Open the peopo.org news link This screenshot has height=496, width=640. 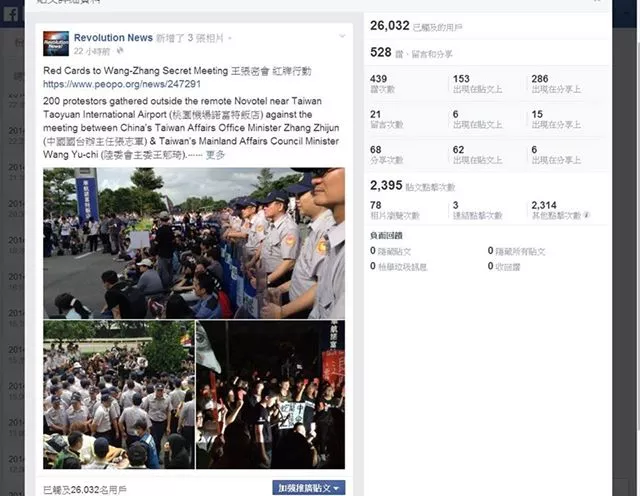coord(122,84)
